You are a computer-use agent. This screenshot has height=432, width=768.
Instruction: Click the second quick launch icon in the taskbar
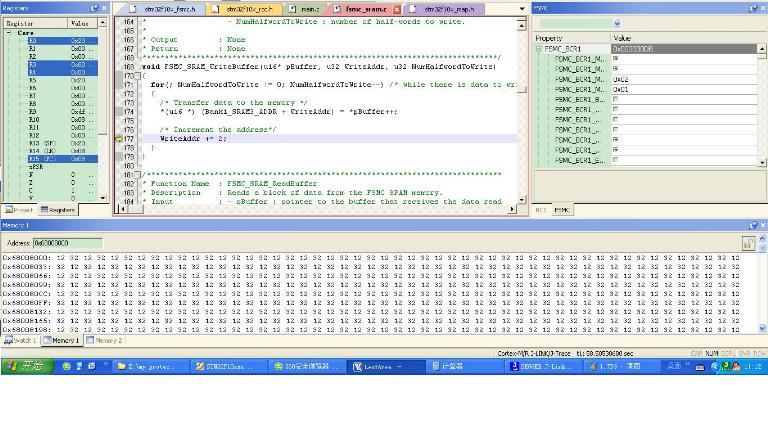79,366
